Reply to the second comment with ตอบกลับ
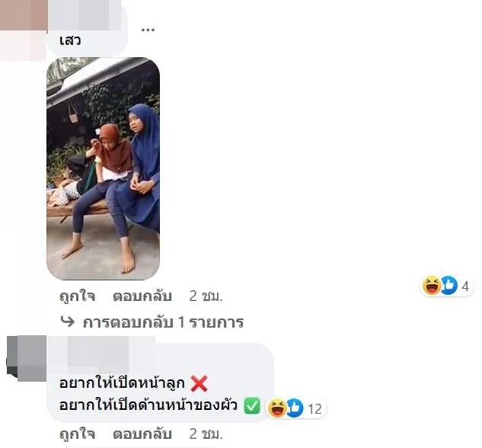 coord(142,434)
